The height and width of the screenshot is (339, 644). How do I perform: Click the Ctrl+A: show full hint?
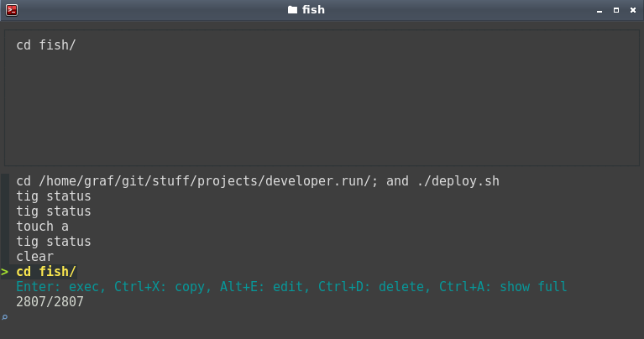[x=503, y=286]
